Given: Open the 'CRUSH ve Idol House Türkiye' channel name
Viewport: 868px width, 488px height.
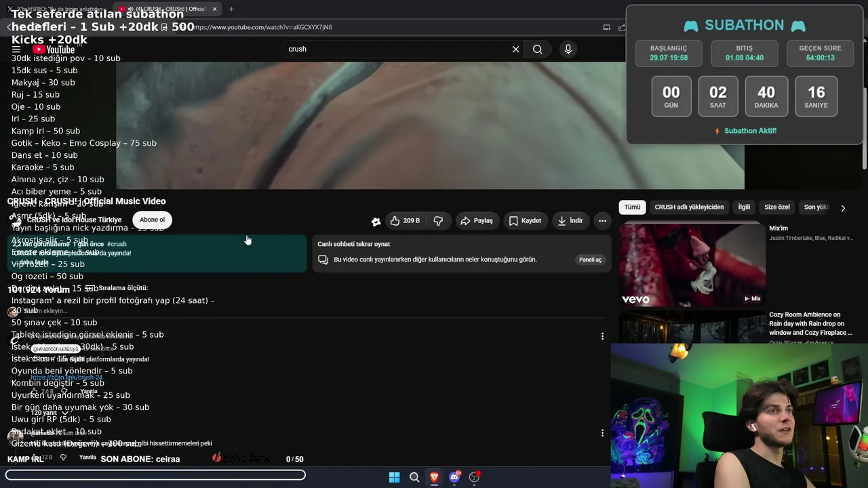Looking at the screenshot, I should tap(75, 220).
